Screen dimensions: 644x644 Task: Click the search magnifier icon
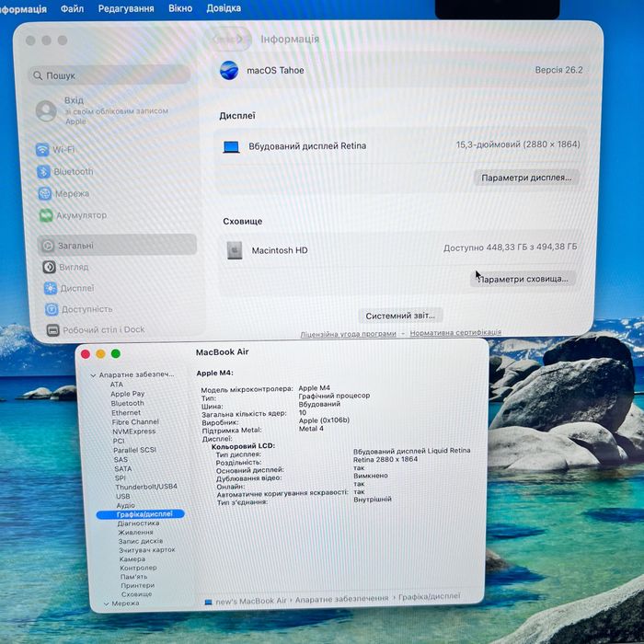tap(38, 75)
